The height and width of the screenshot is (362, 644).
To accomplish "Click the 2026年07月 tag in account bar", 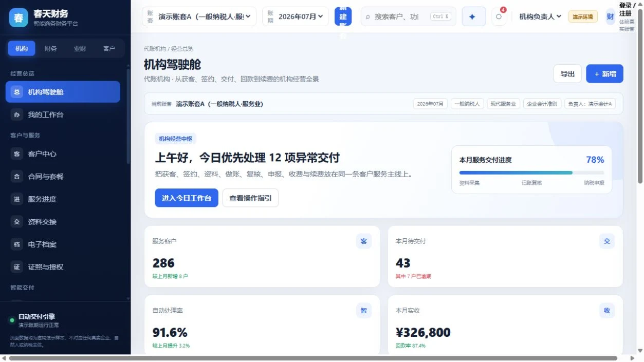I will 430,104.
